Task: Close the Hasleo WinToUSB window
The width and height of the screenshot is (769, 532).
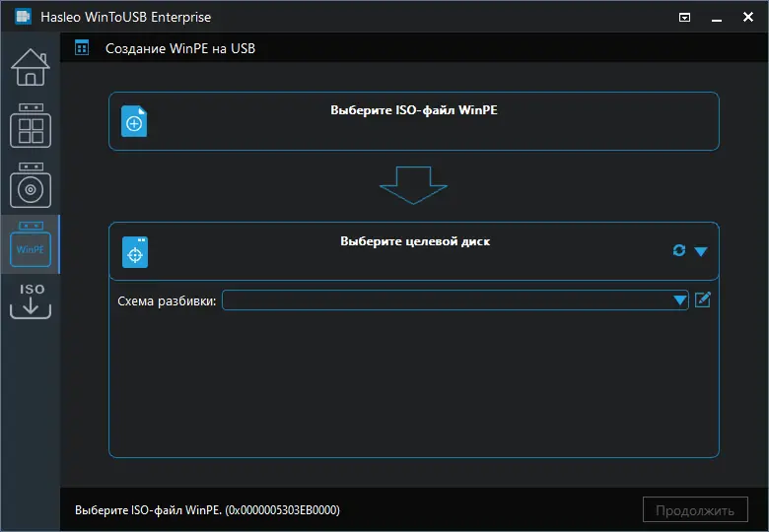Action: 747,17
